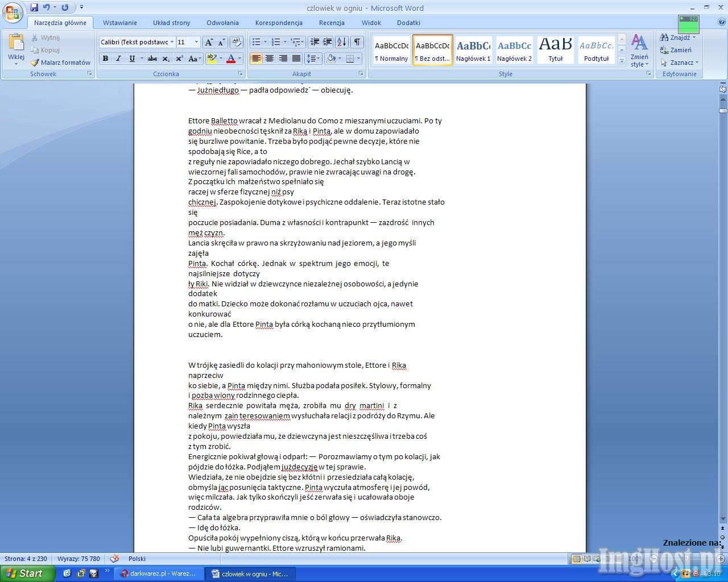Screen dimensions: 728x582
Task: Open the Zaznacz select dropdown
Action: click(x=680, y=63)
